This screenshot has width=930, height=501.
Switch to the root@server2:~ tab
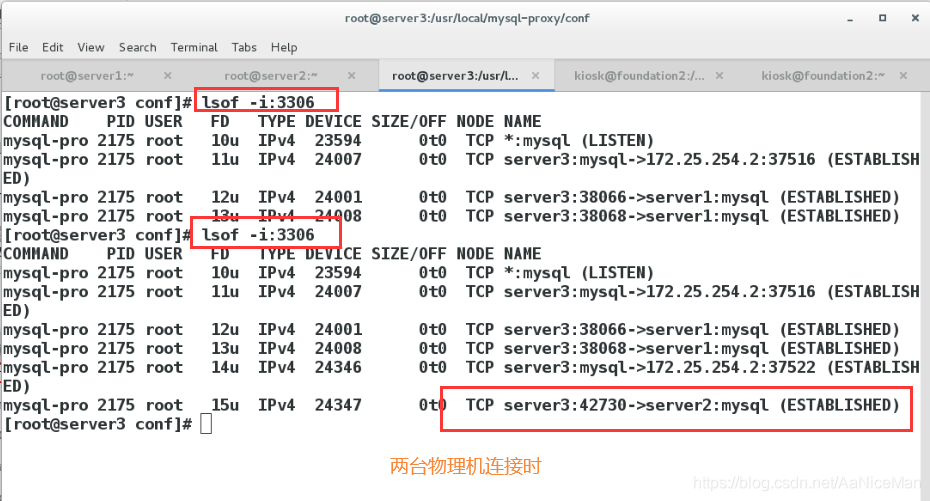271,76
